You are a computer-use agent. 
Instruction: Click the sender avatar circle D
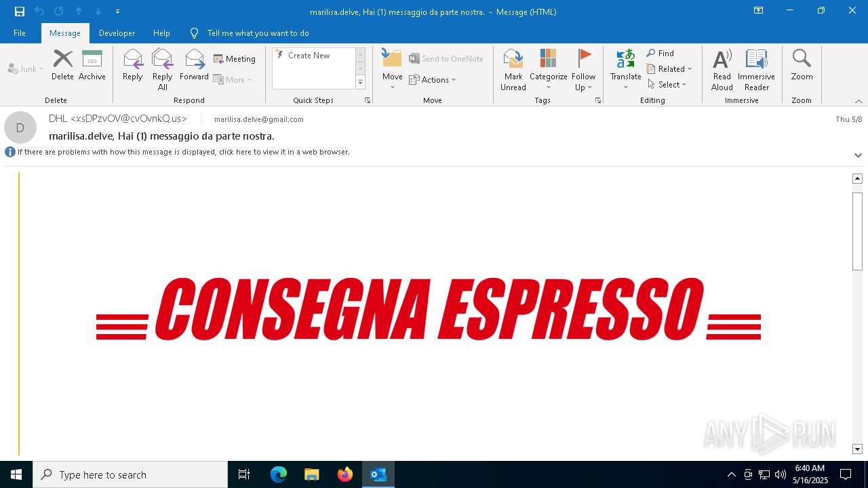[x=20, y=127]
